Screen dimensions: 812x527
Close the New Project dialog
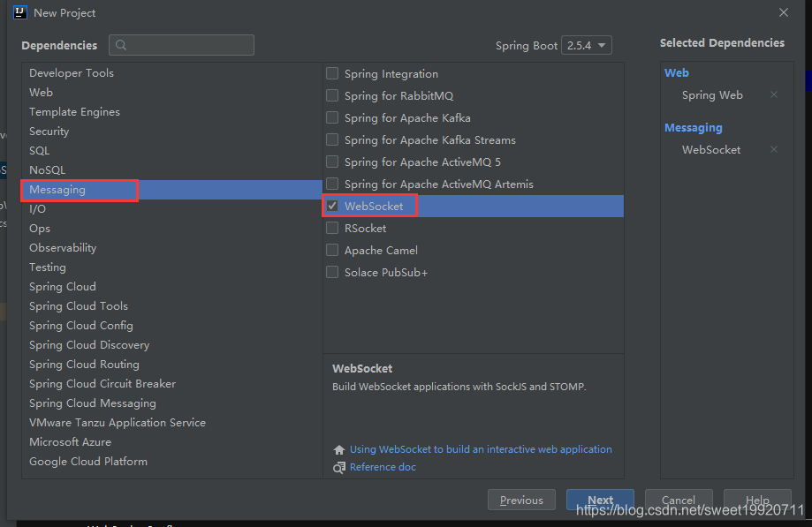point(784,12)
